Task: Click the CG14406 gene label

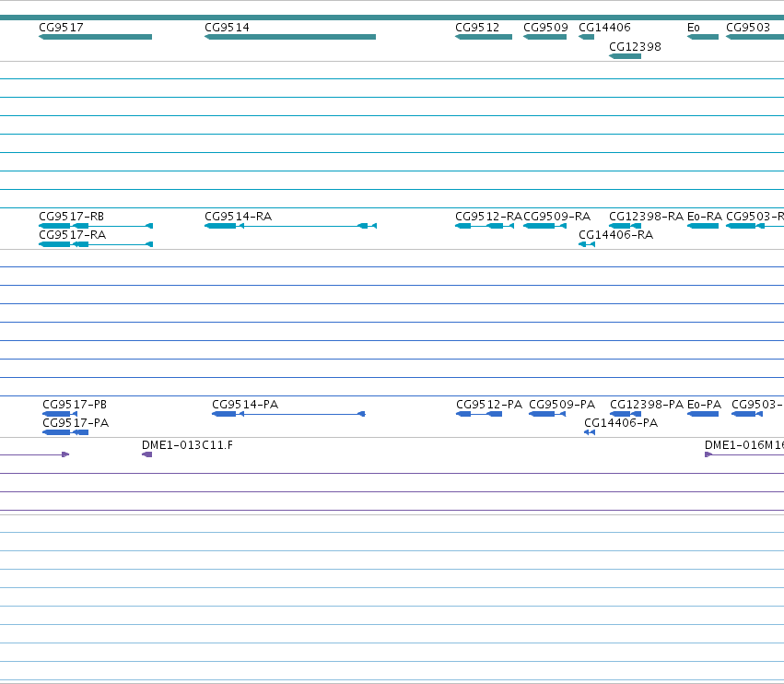Action: coord(604,28)
